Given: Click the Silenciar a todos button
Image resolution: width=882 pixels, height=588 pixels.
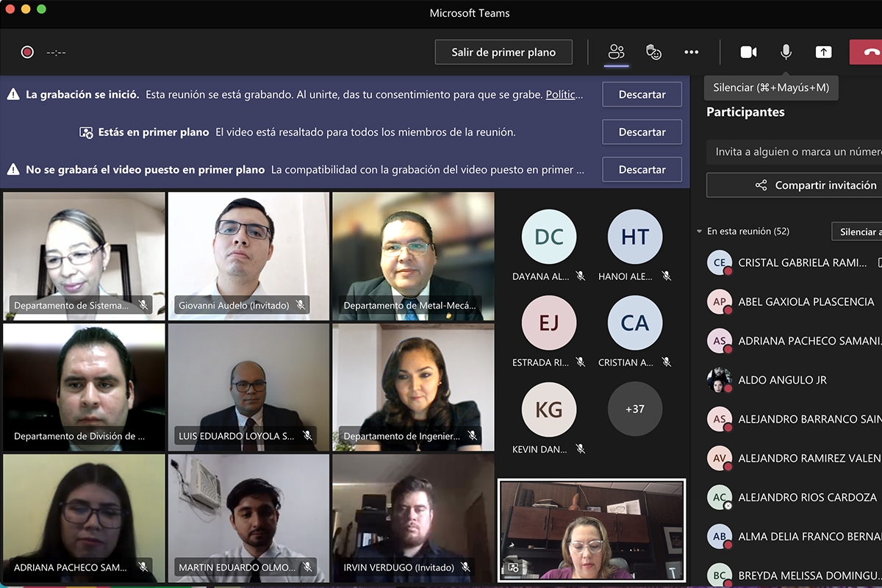Looking at the screenshot, I should (x=857, y=232).
